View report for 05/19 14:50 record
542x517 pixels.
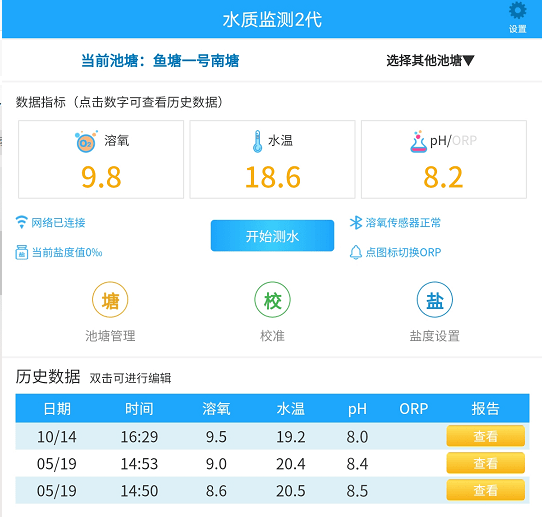pos(486,490)
